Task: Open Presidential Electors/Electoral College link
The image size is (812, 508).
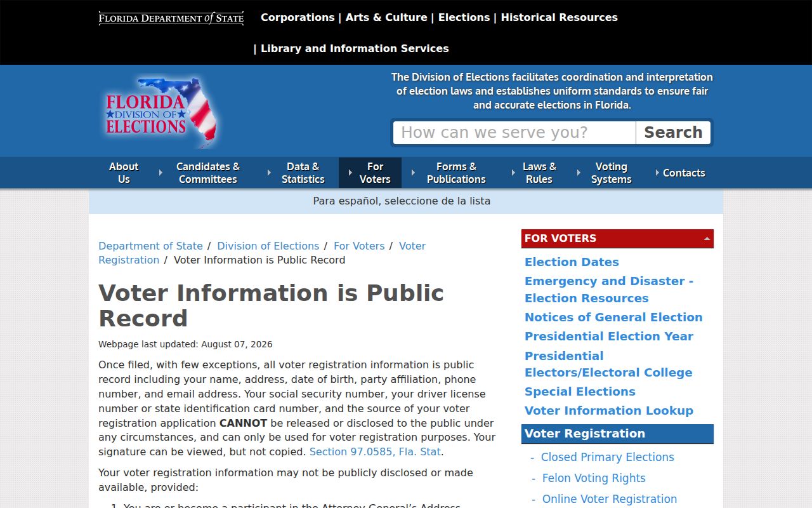Action: (608, 364)
